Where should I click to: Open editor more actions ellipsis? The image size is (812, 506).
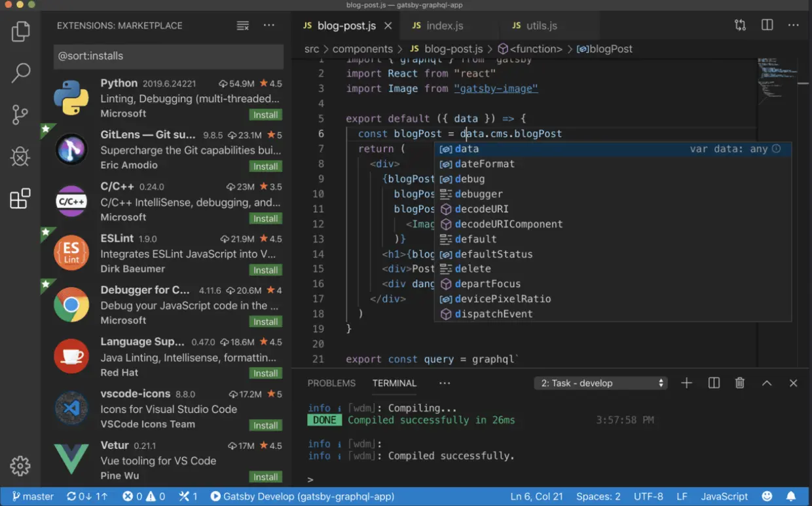click(794, 26)
